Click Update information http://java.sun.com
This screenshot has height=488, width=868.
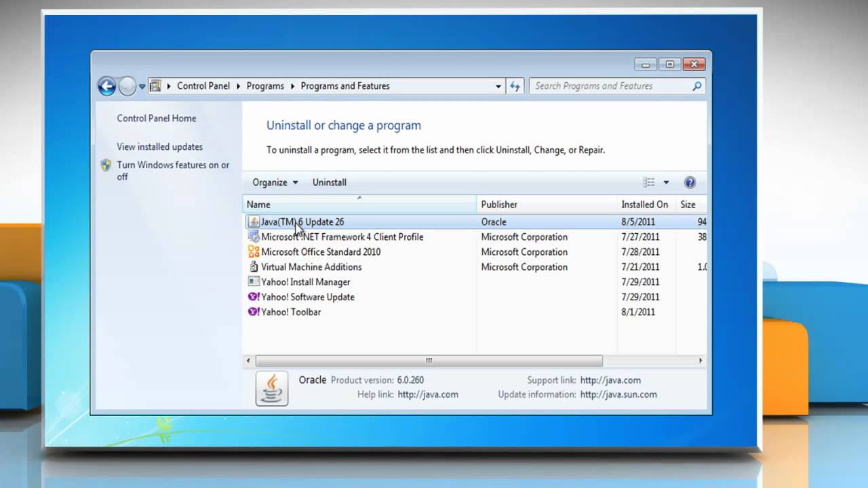pyautogui.click(x=618, y=394)
